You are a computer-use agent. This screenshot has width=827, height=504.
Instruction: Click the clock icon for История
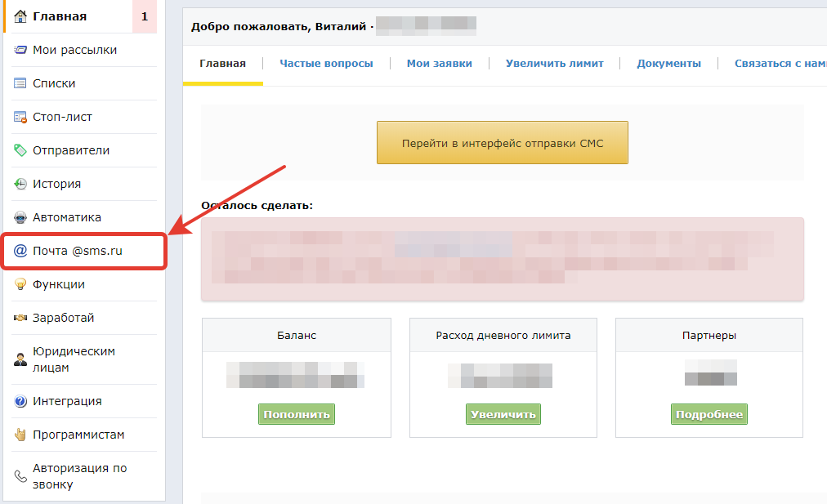pyautogui.click(x=20, y=184)
